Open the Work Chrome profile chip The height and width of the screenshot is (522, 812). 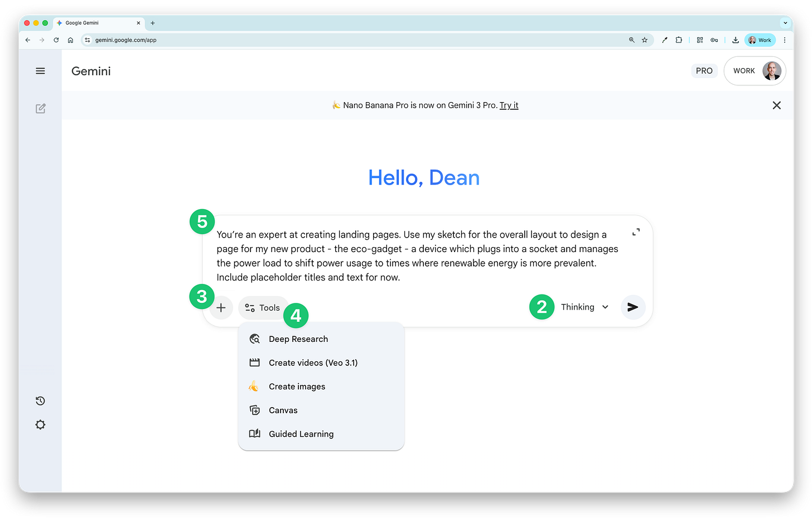pos(760,40)
